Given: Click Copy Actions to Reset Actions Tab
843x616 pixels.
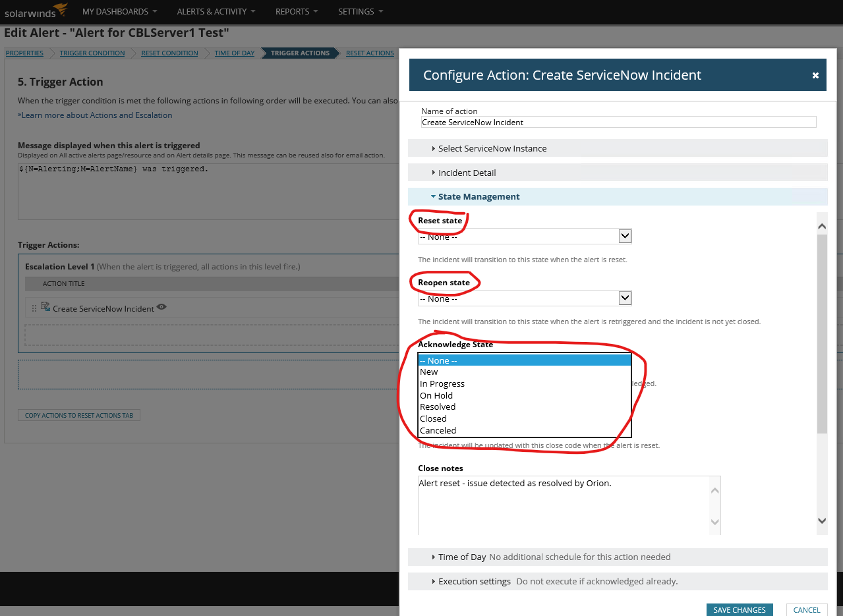Looking at the screenshot, I should (79, 415).
